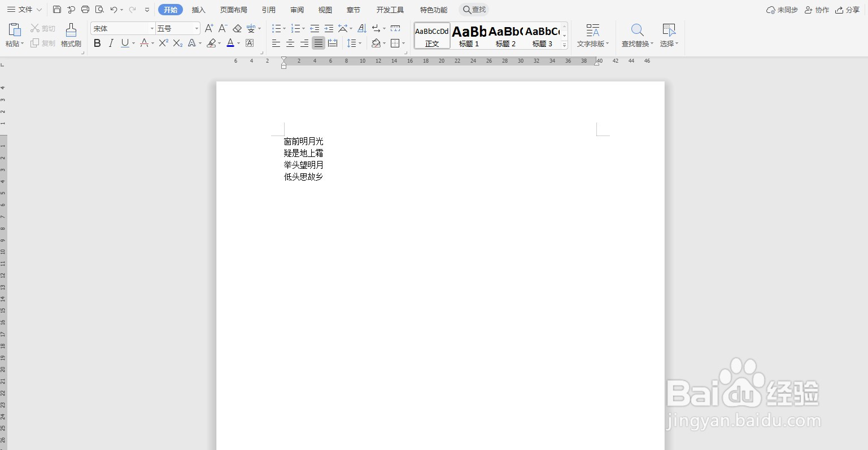Image resolution: width=868 pixels, height=450 pixels.
Task: Set center alignment
Action: point(290,43)
